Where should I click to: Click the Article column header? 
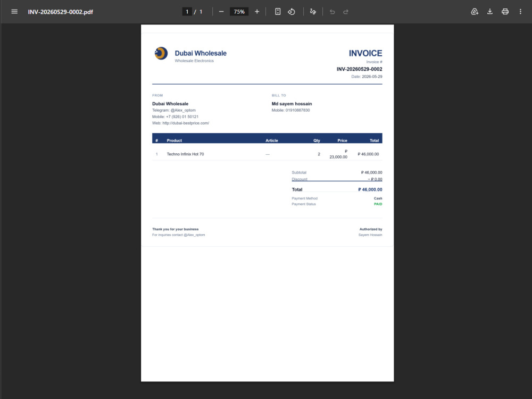272,140
